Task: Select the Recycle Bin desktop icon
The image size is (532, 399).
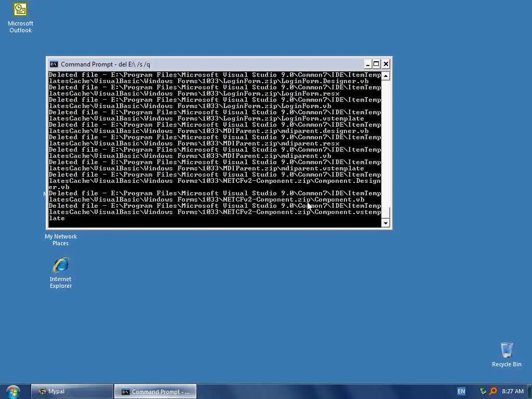Action: tap(507, 354)
